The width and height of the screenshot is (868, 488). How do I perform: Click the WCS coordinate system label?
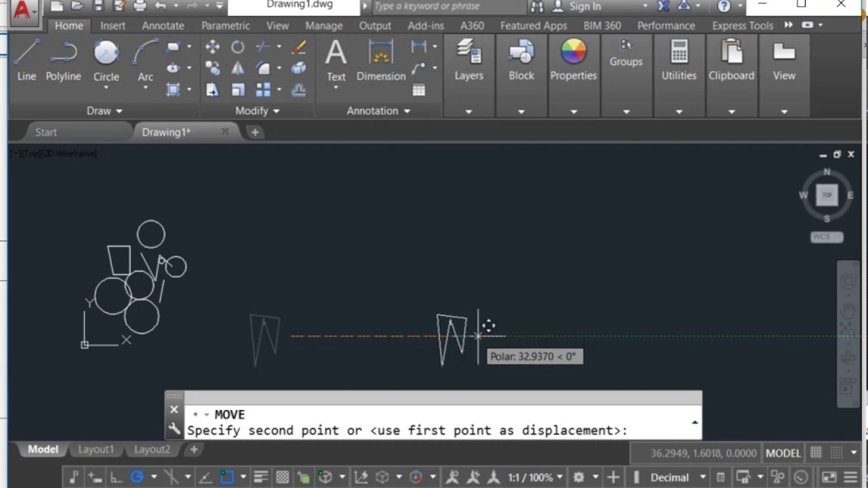tap(827, 237)
